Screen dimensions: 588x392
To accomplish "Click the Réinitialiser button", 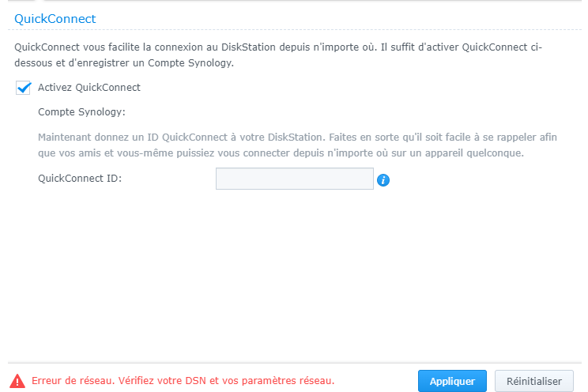I will pyautogui.click(x=534, y=381).
